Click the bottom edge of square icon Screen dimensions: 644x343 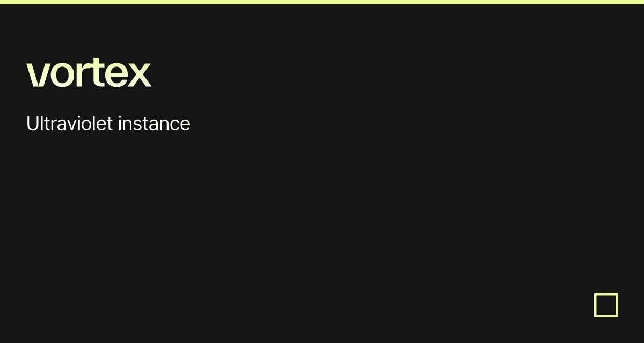click(606, 316)
